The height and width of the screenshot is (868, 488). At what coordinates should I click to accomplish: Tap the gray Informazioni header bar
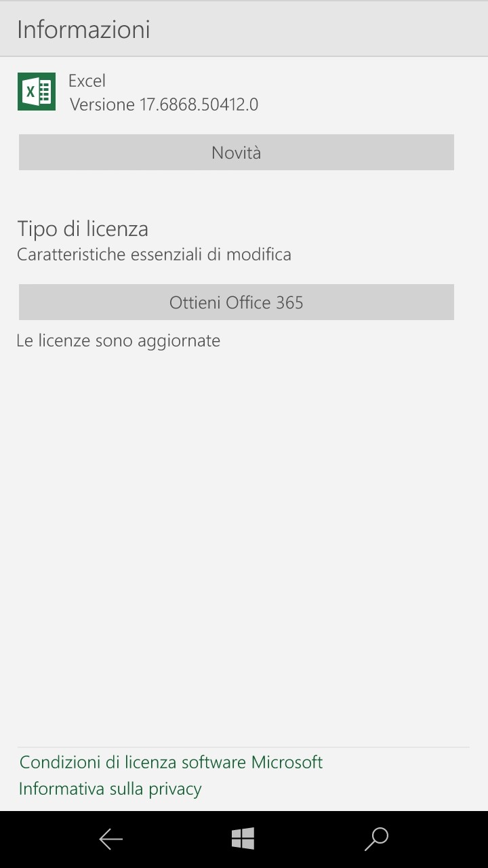[x=244, y=28]
